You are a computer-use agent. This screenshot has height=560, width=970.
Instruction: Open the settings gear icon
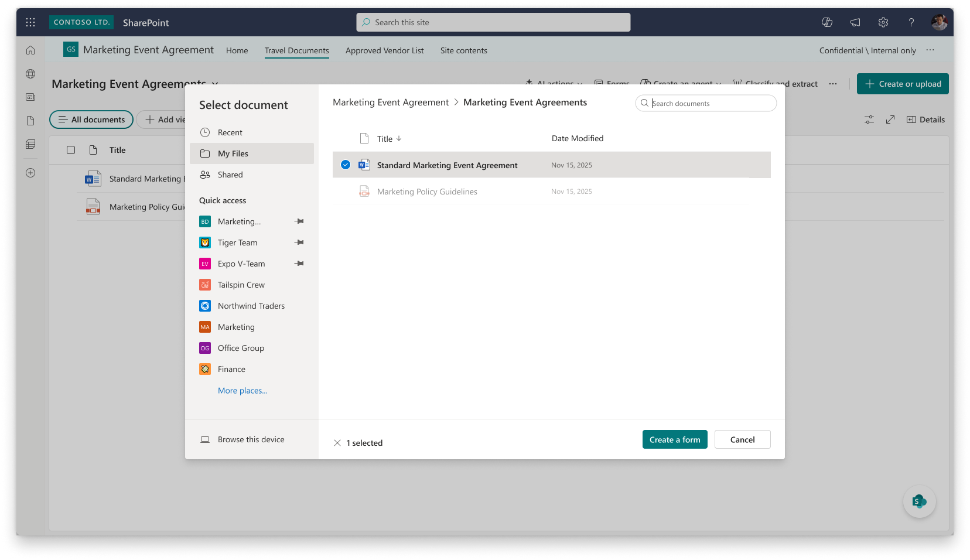pos(883,22)
